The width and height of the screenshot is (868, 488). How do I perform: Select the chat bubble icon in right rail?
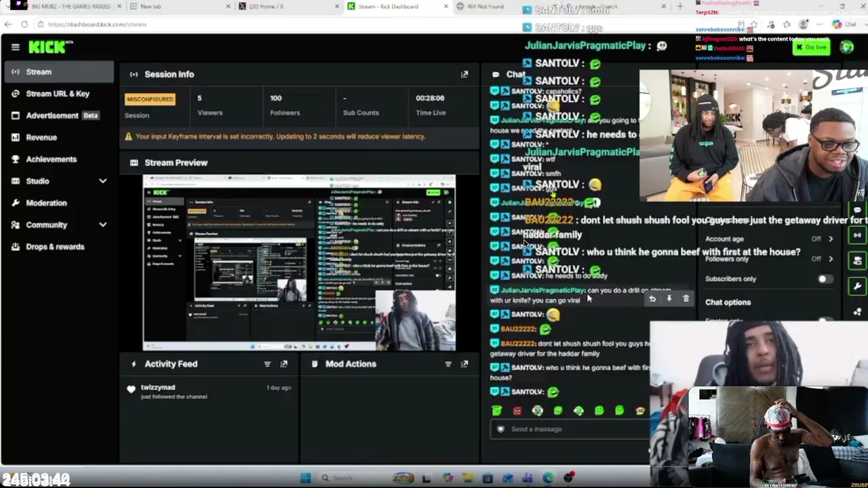point(857,211)
